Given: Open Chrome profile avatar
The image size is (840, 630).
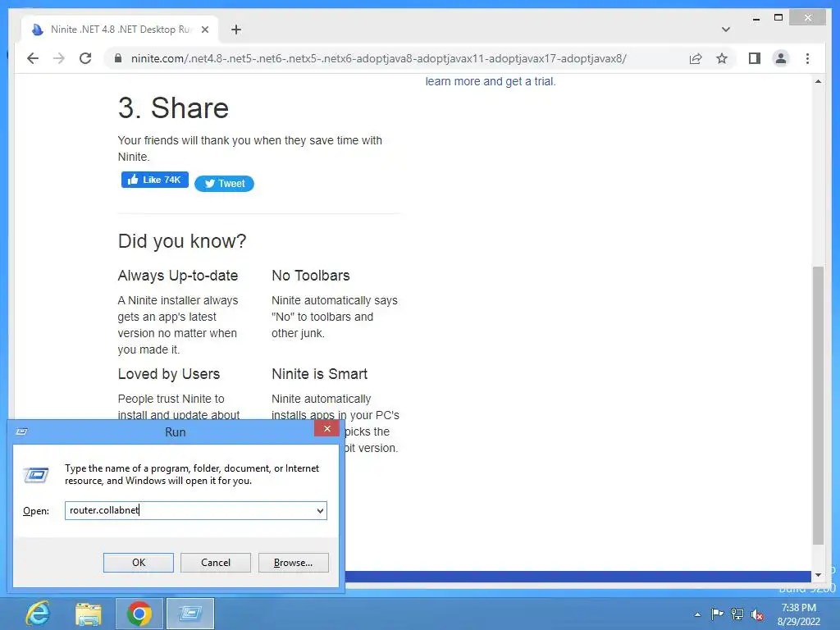Looking at the screenshot, I should coord(781,58).
